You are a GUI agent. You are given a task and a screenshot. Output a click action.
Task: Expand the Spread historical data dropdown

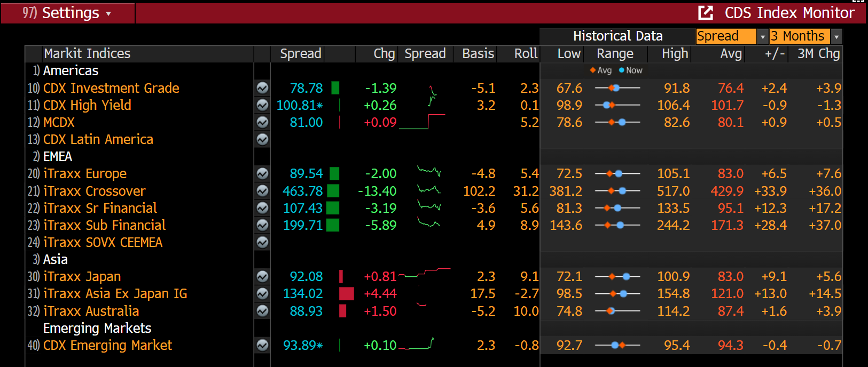[x=762, y=36]
